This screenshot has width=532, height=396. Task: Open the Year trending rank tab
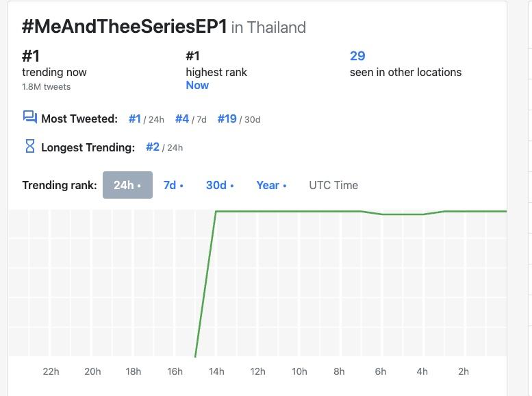(271, 185)
